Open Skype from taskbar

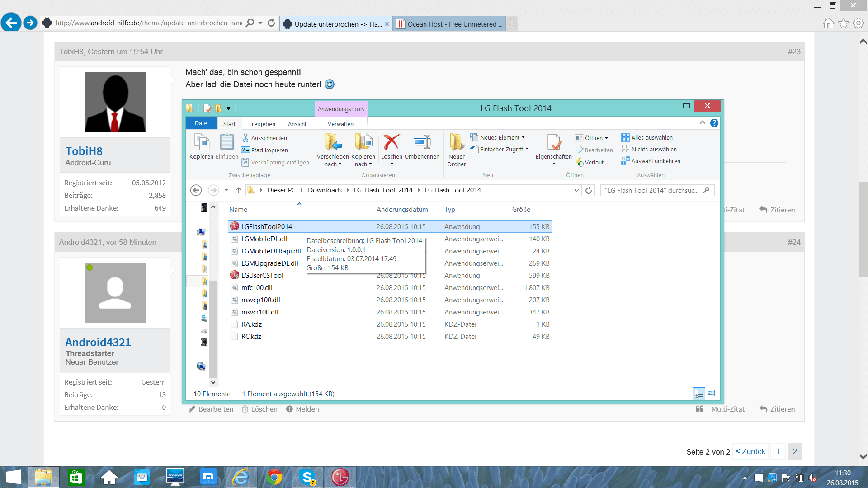308,477
